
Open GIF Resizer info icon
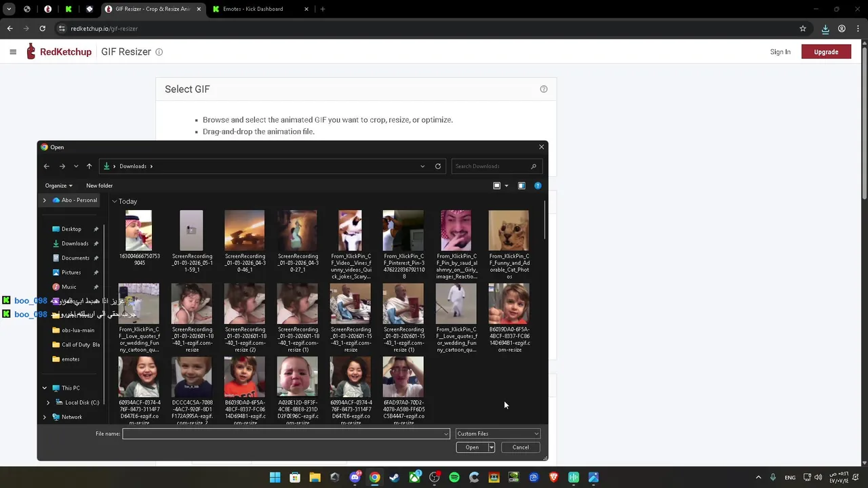[159, 52]
